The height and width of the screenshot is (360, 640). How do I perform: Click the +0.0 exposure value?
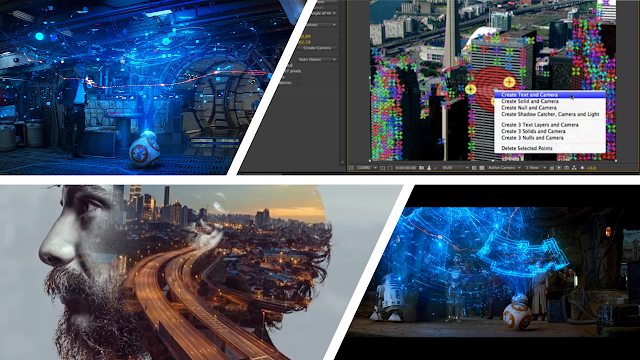click(591, 168)
